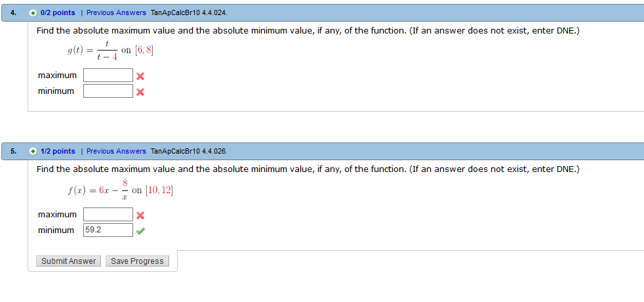Save progress on question 5
Viewport: 644px width, 302px height.
tap(137, 261)
